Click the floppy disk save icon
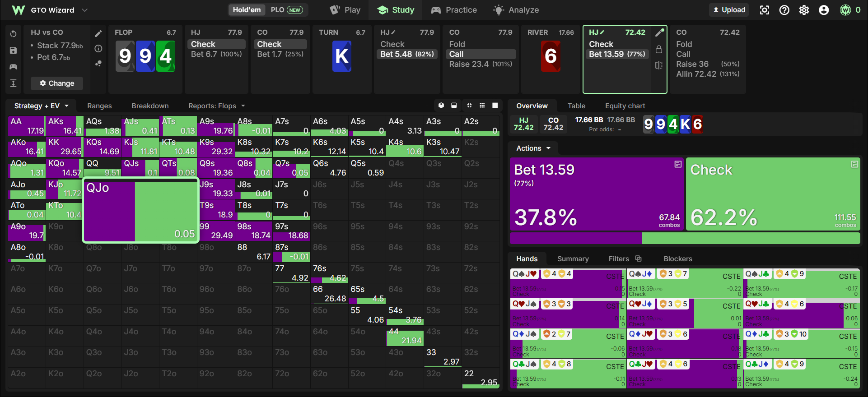 point(13,51)
